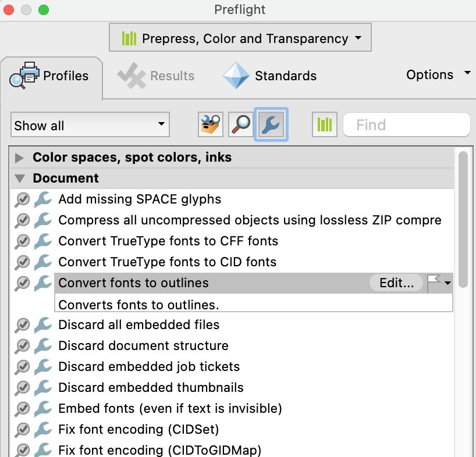This screenshot has height=457, width=476.
Task: Toggle the checkmark next to Discard document structure
Action: coord(22,346)
